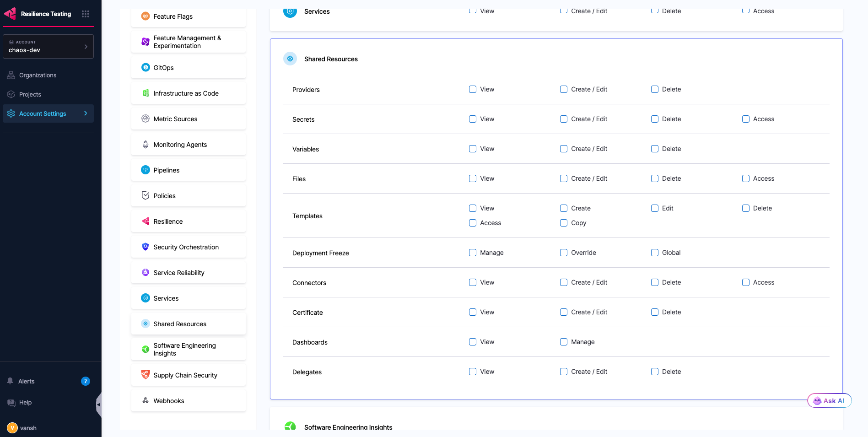Image resolution: width=868 pixels, height=437 pixels.
Task: Check Global for Deployment Freeze
Action: coord(655,253)
